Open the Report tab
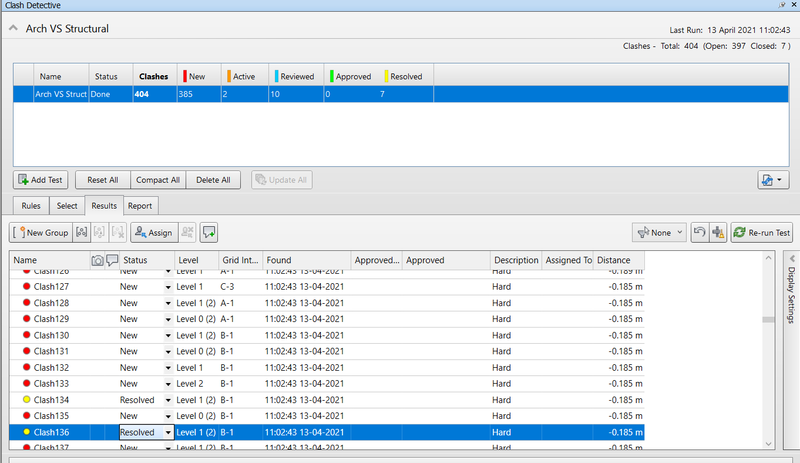This screenshot has height=463, width=800. (140, 206)
